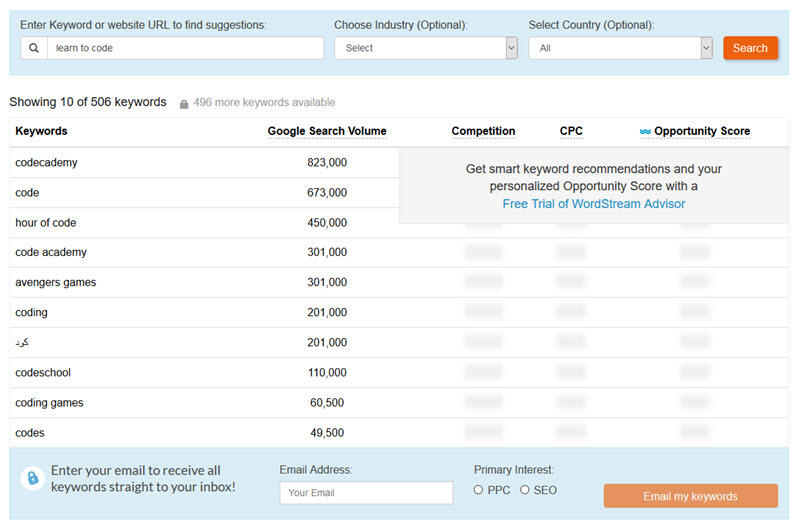Open the Choose Industry dropdown arrow
This screenshot has height=529, width=800.
pos(511,48)
